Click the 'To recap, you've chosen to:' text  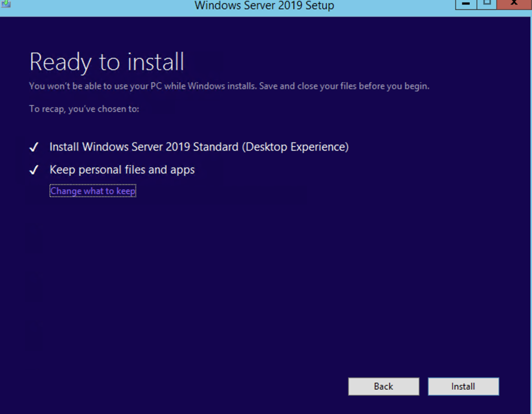click(x=84, y=109)
